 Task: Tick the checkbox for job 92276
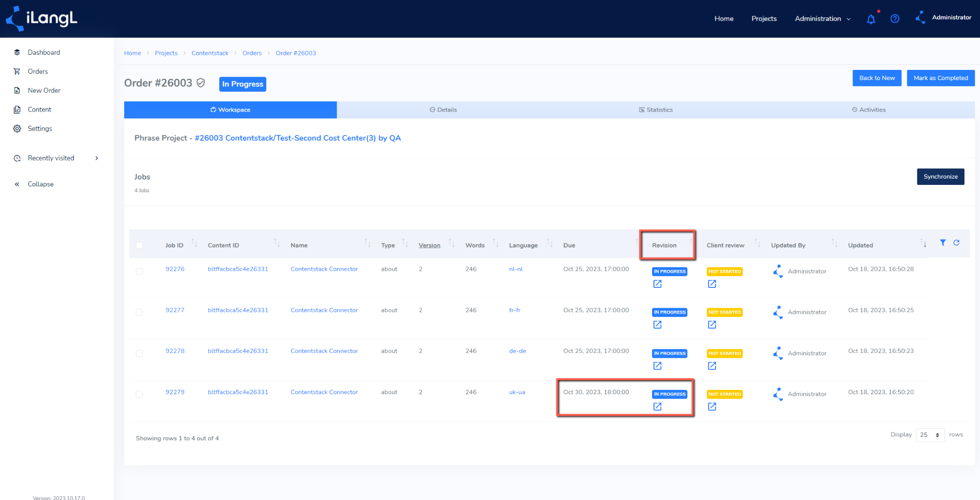coord(139,271)
